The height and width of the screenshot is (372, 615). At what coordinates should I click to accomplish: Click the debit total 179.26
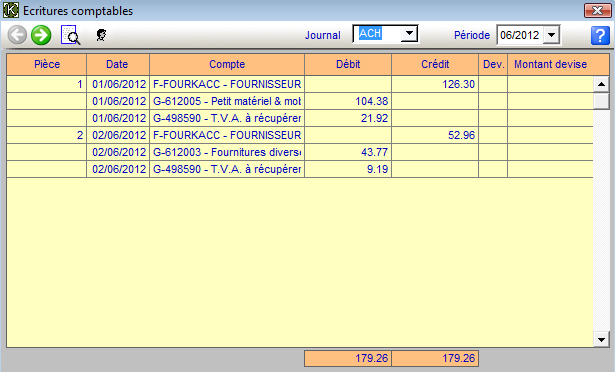[348, 358]
